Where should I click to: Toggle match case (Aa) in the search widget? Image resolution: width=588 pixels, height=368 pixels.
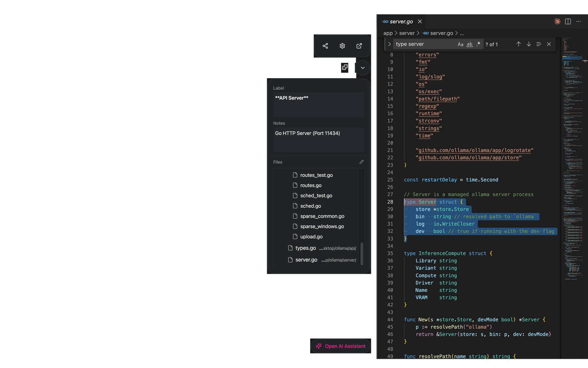click(461, 44)
